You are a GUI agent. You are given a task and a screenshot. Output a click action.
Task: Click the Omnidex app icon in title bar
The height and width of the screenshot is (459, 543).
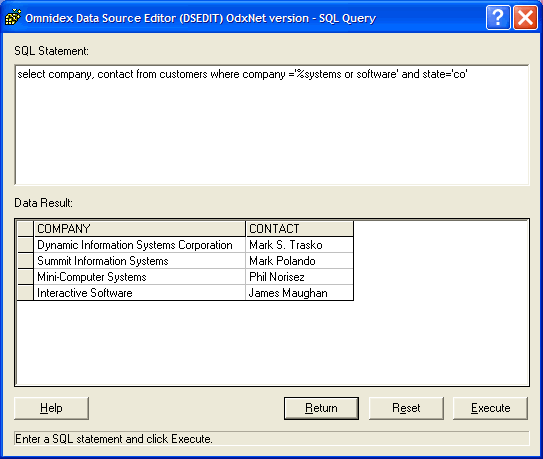tap(13, 18)
